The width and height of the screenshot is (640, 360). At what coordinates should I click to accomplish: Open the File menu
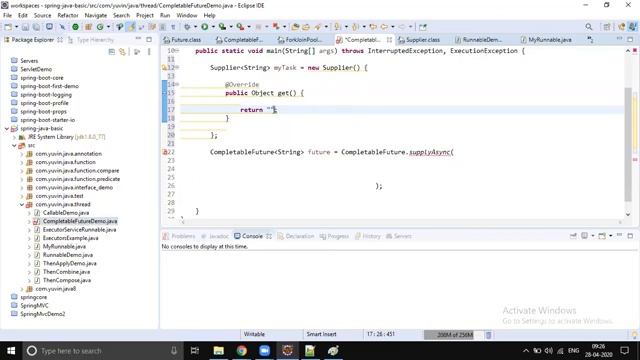pos(7,16)
